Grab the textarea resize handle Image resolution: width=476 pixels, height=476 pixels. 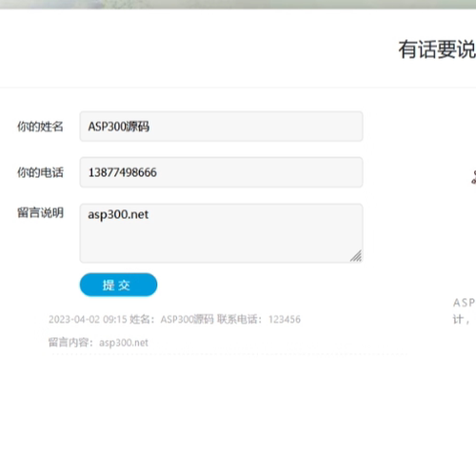point(356,256)
